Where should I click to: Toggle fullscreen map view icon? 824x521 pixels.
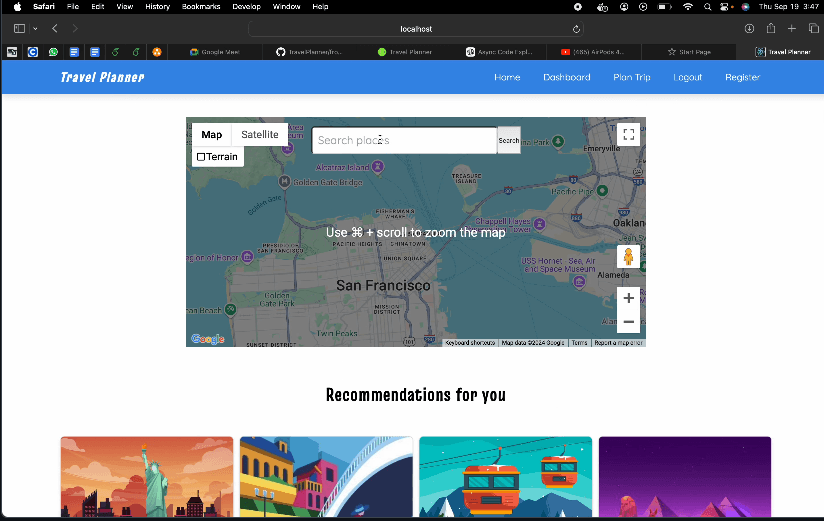point(629,134)
